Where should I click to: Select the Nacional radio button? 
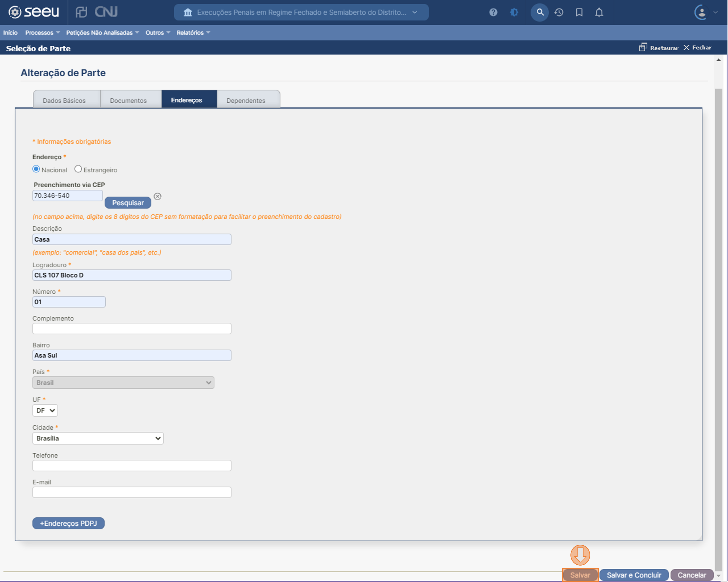pyautogui.click(x=36, y=169)
